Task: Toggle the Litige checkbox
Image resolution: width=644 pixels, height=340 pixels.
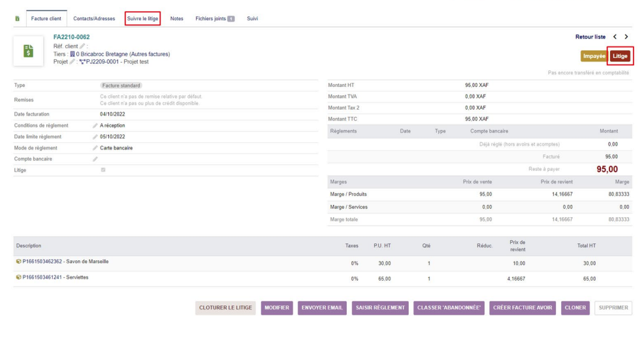Action: coord(103,170)
